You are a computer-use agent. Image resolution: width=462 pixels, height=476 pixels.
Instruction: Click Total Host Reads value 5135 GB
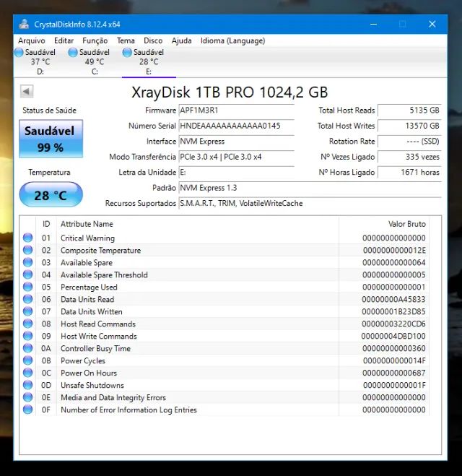pos(409,111)
